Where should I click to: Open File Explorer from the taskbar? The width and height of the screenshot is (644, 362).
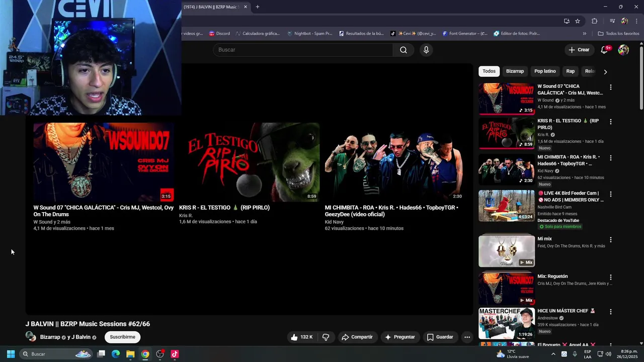[130, 354]
